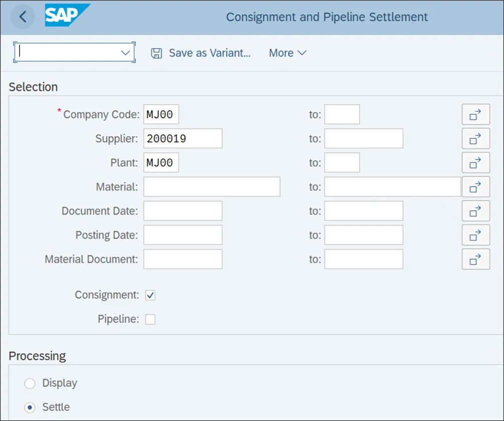This screenshot has width=504, height=421.
Task: Click the Company Code 'to' field
Action: [x=342, y=115]
